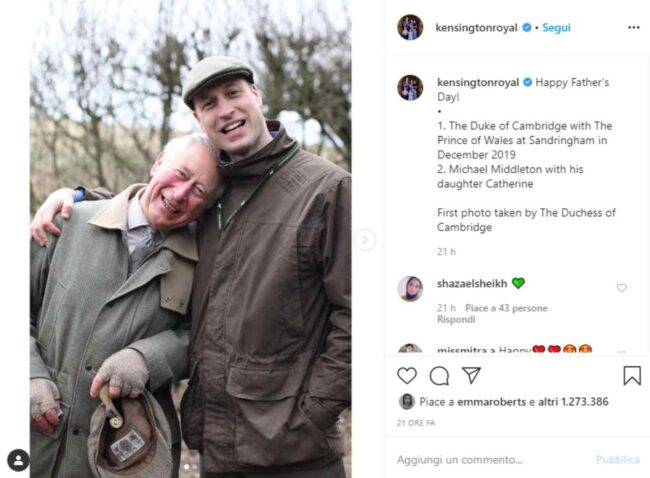This screenshot has width=650, height=478.
Task: Open the comment speech bubble icon
Action: [x=439, y=376]
